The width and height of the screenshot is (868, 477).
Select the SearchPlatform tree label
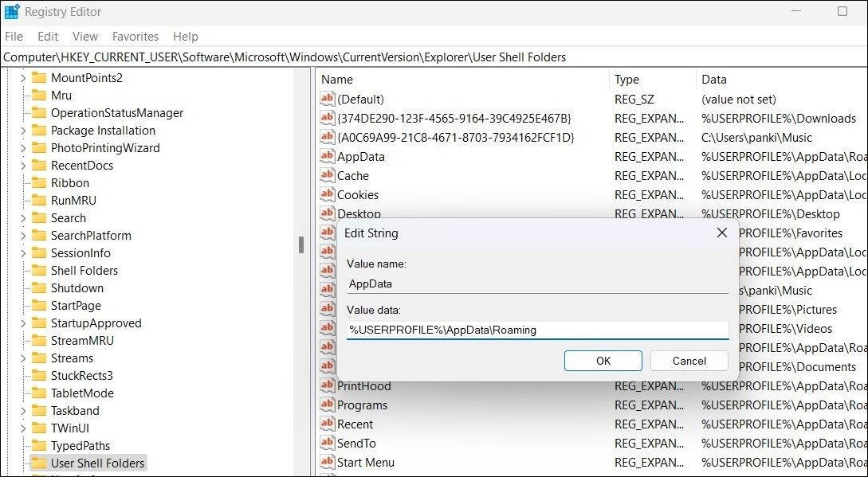pos(91,236)
